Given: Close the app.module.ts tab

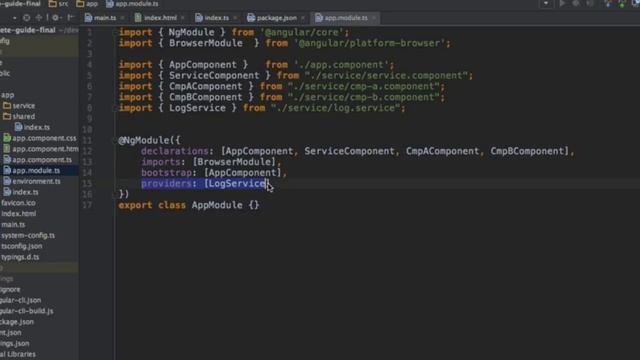Looking at the screenshot, I should tap(374, 18).
